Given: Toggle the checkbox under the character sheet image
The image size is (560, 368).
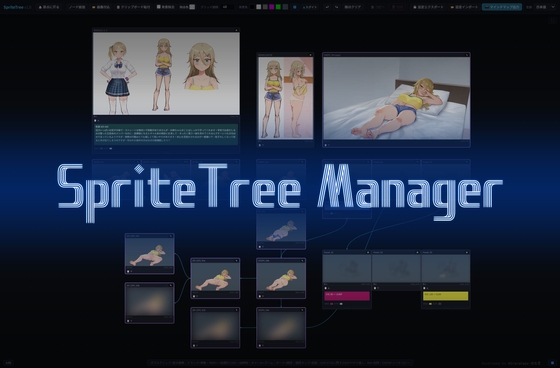Looking at the screenshot, I should pos(95,120).
